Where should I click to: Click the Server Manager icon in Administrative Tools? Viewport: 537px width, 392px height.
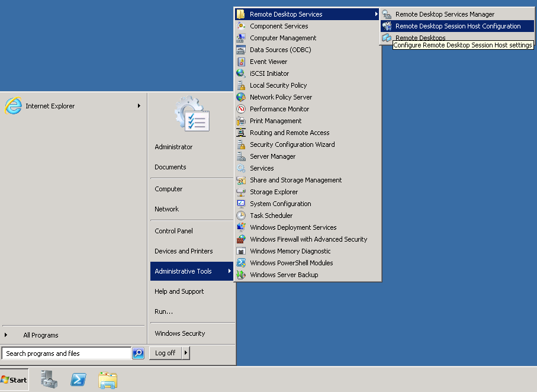coord(241,156)
